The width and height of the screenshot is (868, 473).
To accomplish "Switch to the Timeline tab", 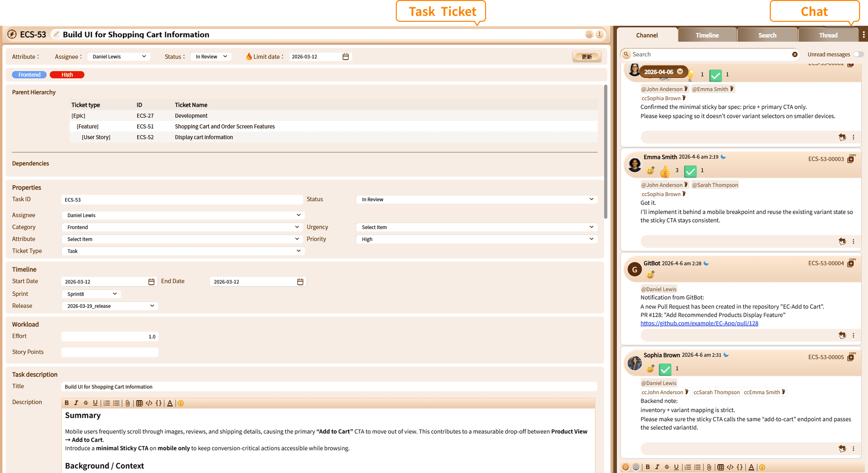I will click(707, 35).
